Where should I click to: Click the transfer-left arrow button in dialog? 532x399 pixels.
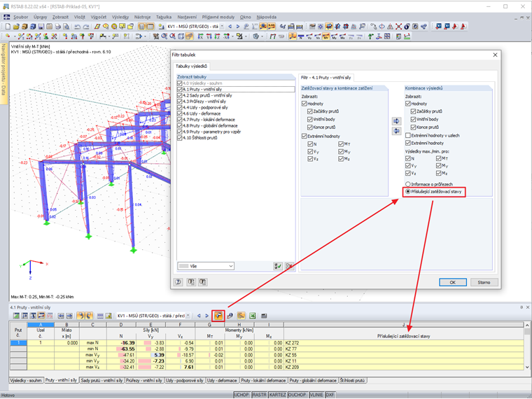point(396,131)
